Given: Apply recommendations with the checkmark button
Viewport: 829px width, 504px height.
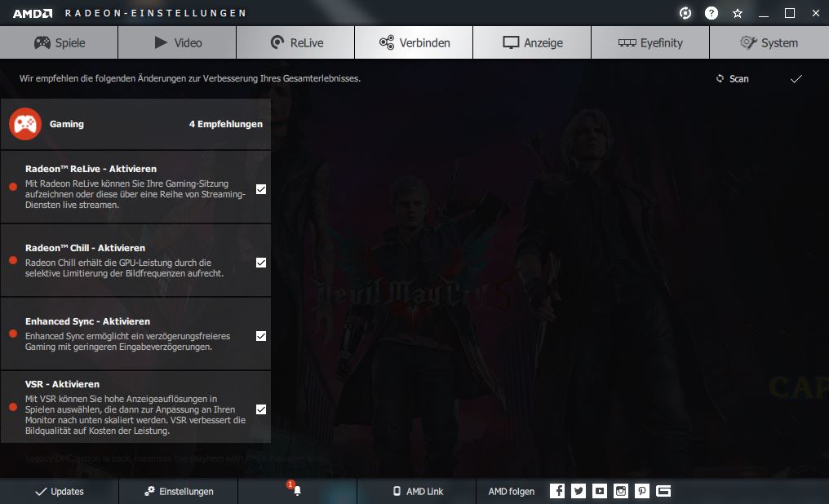Looking at the screenshot, I should tap(796, 79).
